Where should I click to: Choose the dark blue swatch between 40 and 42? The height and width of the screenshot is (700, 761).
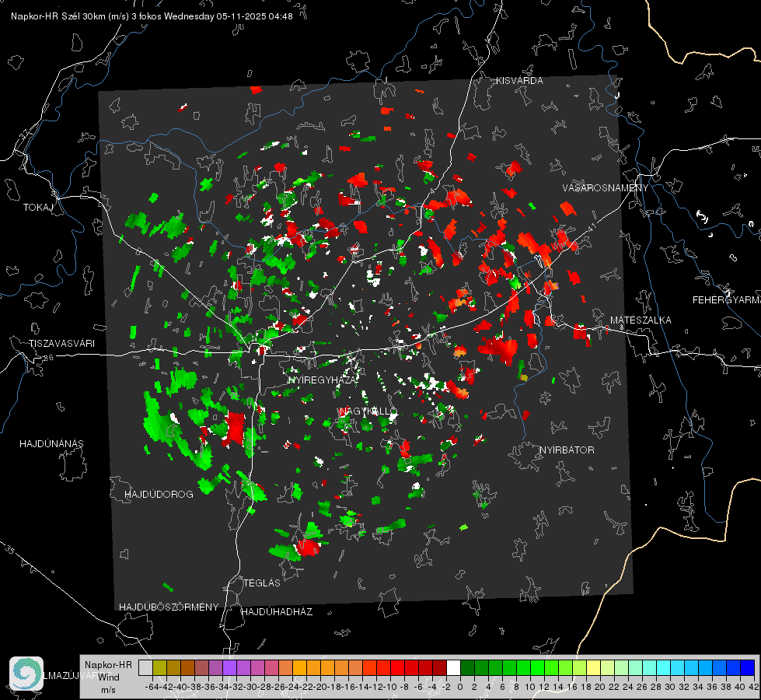(x=748, y=667)
